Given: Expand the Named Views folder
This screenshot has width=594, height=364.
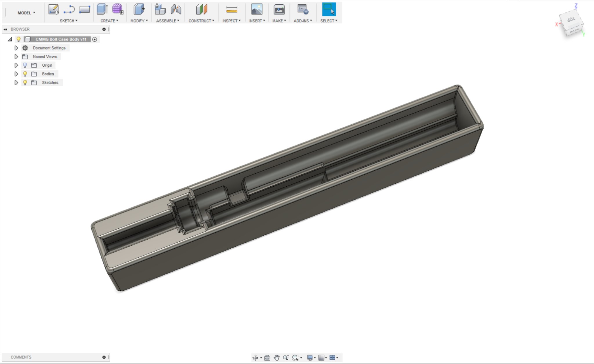Looking at the screenshot, I should click(16, 57).
